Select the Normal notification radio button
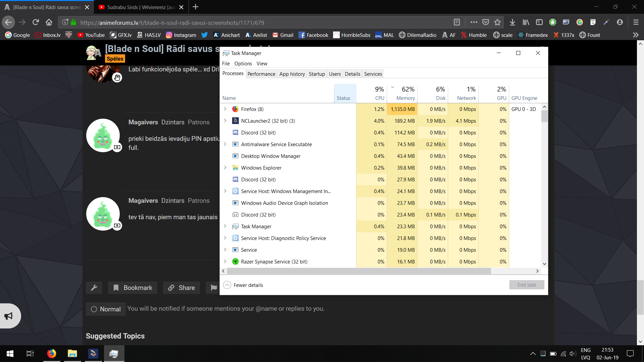 pos(94,309)
